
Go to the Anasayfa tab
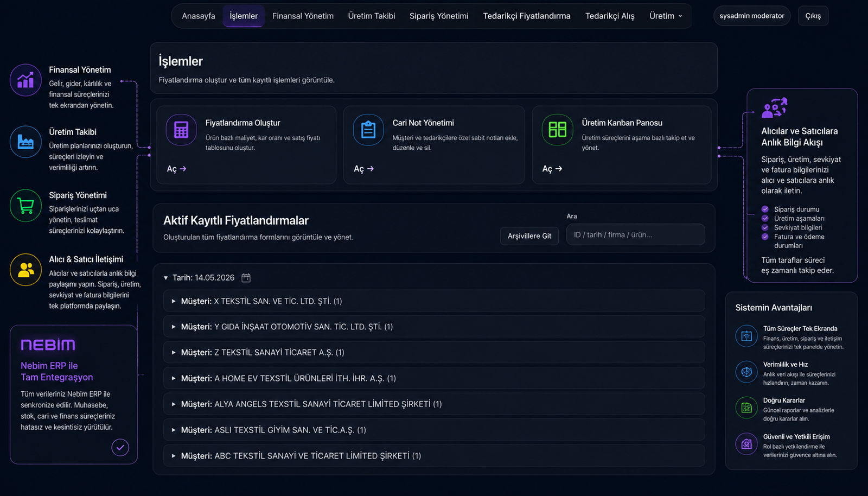(x=199, y=16)
